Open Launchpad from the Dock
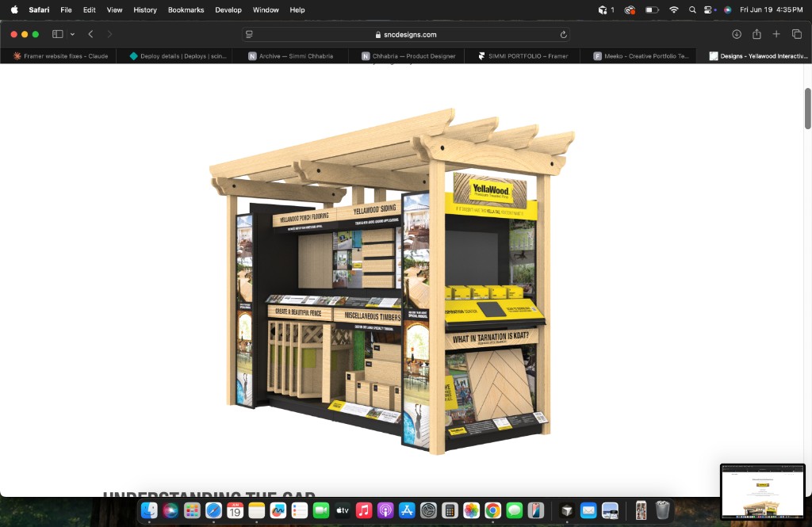Image resolution: width=812 pixels, height=527 pixels. 192,511
